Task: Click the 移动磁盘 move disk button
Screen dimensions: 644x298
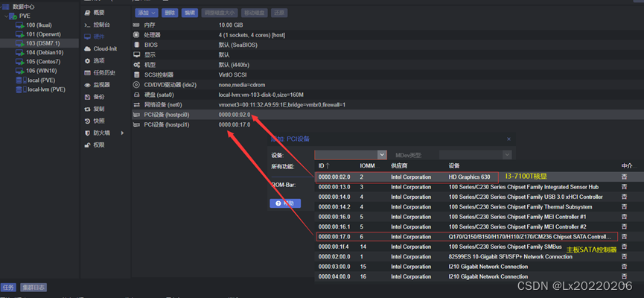Action: tap(254, 13)
